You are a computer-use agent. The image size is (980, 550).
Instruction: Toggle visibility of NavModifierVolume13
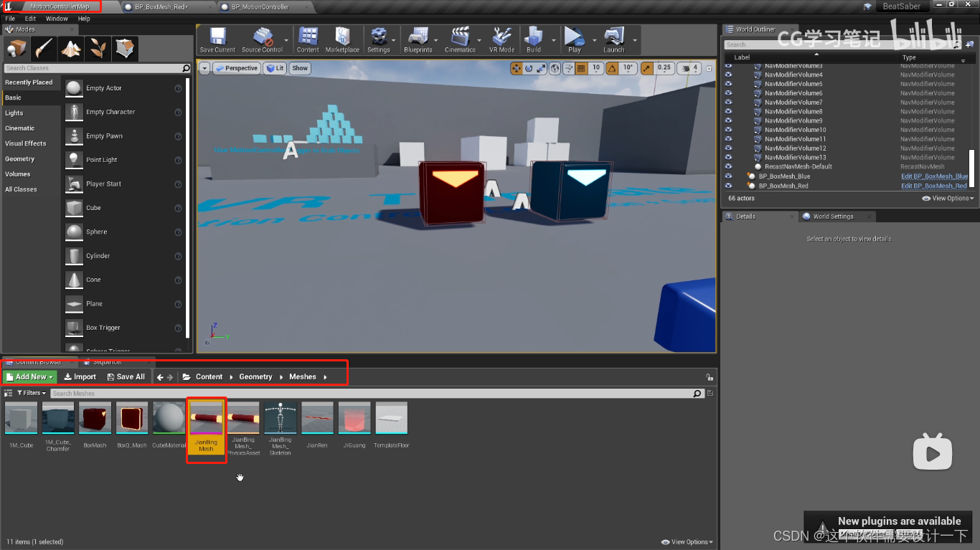tap(728, 157)
